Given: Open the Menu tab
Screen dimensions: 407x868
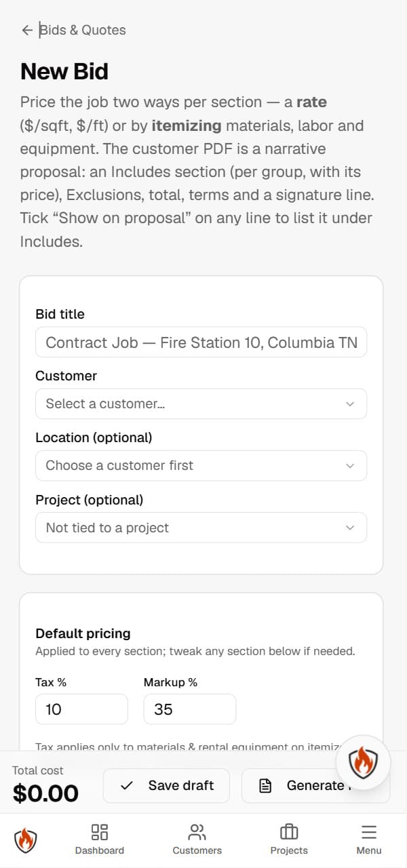Looking at the screenshot, I should tap(369, 840).
